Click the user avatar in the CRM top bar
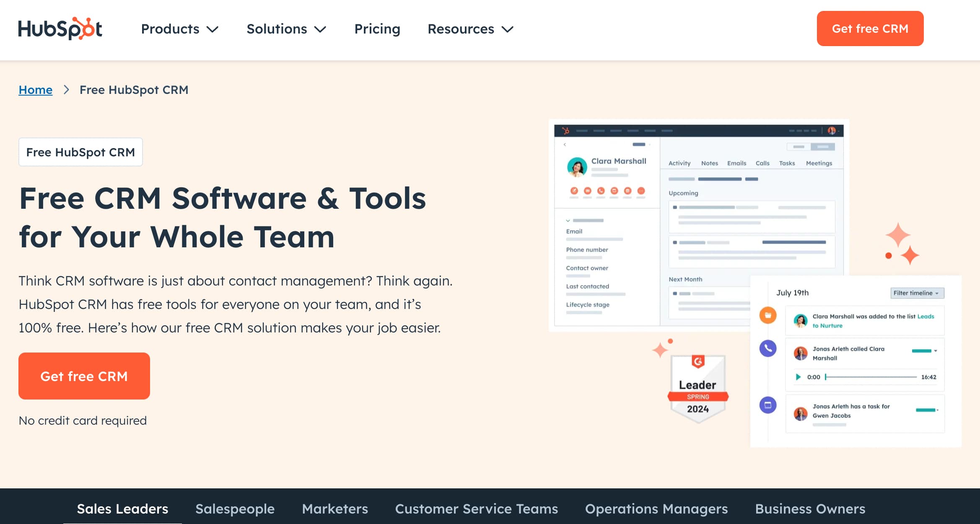The width and height of the screenshot is (980, 524). (832, 130)
